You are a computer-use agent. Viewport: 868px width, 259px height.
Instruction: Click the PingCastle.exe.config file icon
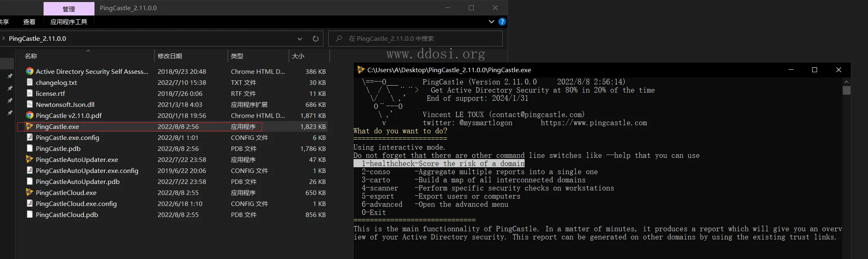pos(30,137)
